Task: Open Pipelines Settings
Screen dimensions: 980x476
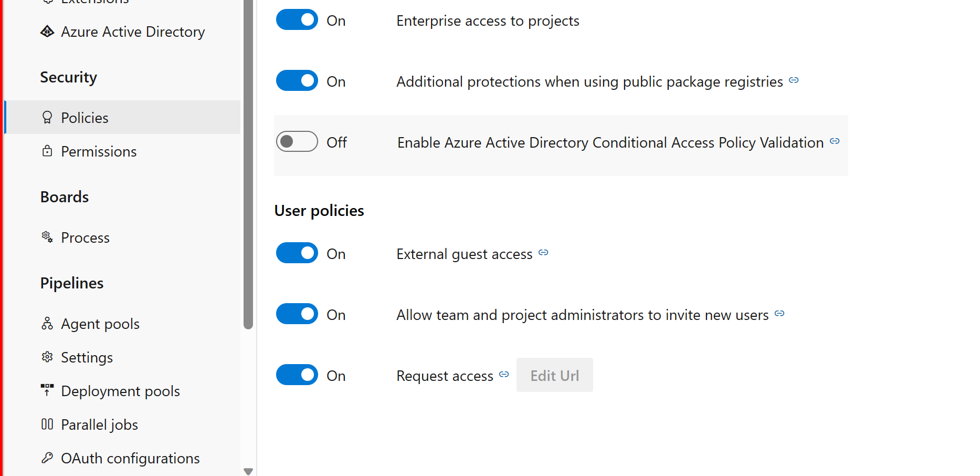Action: 87,357
